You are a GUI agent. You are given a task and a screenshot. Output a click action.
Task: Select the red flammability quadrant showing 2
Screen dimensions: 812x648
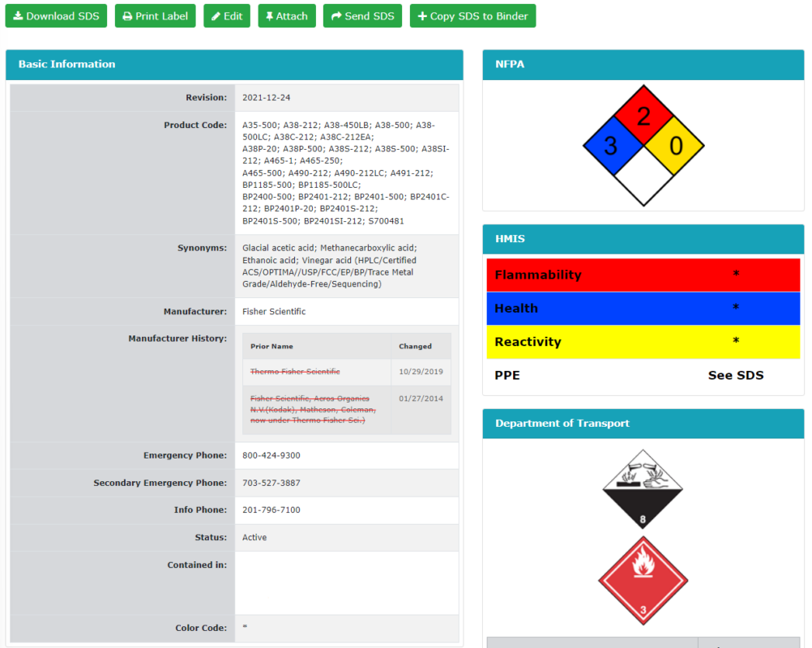pyautogui.click(x=643, y=116)
